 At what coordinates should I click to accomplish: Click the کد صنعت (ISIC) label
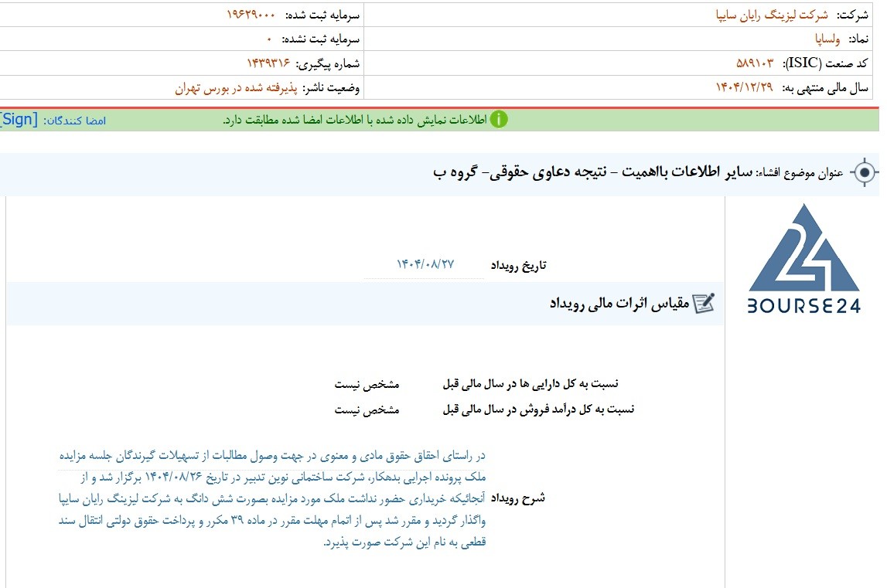pos(825,63)
